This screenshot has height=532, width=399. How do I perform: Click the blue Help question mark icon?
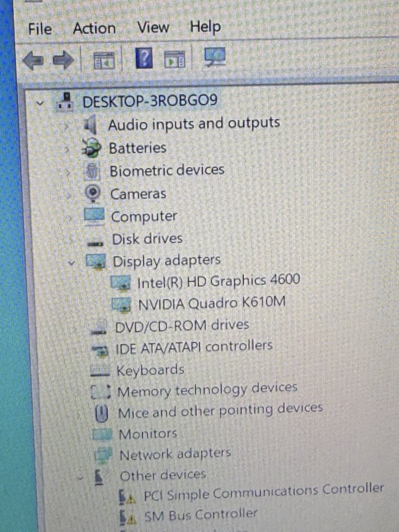coord(144,58)
